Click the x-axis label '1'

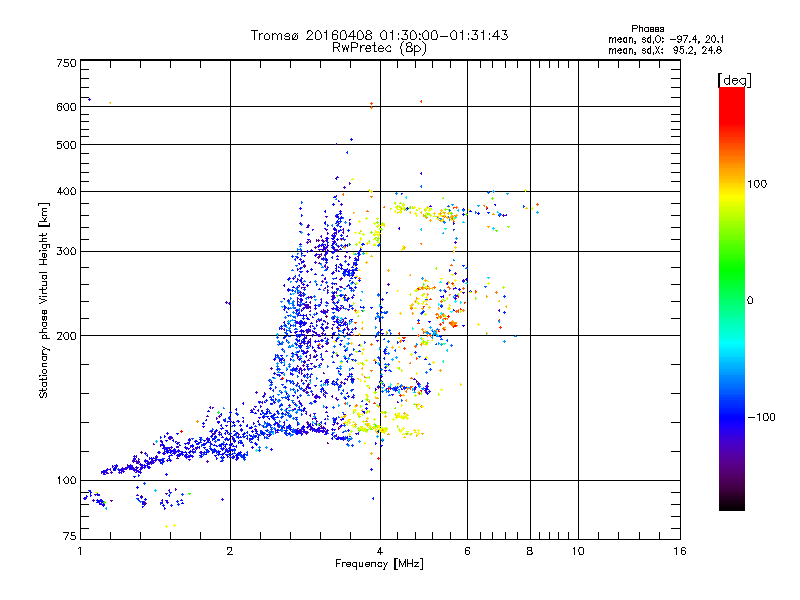(x=80, y=551)
